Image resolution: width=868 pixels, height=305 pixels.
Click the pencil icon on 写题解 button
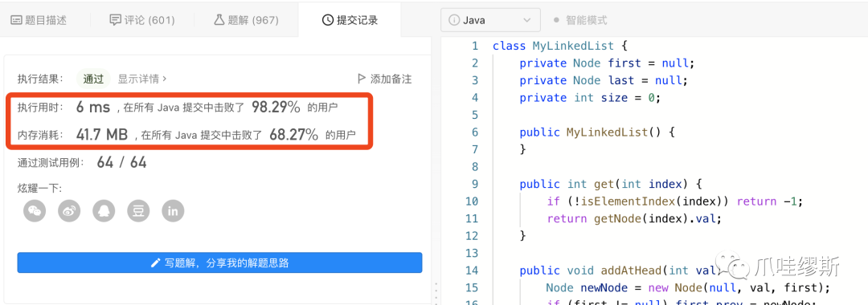click(x=156, y=263)
